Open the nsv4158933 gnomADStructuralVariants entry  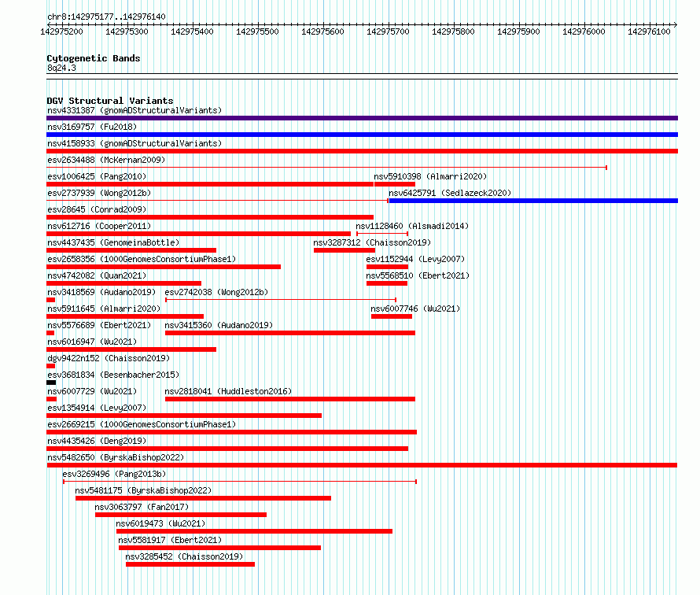click(x=134, y=143)
